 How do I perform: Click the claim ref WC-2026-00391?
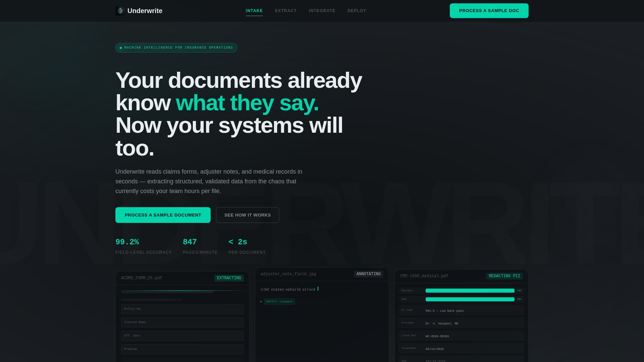pyautogui.click(x=437, y=336)
